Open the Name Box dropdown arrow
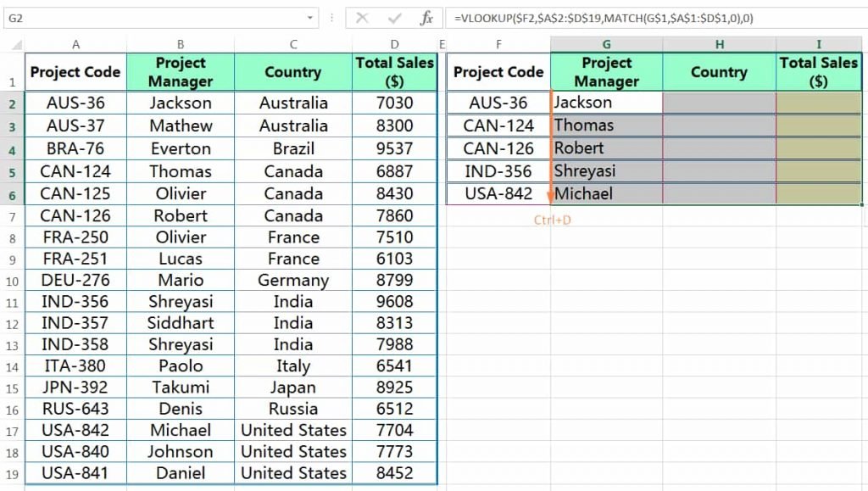Viewport: 868px width, 491px height. click(311, 17)
